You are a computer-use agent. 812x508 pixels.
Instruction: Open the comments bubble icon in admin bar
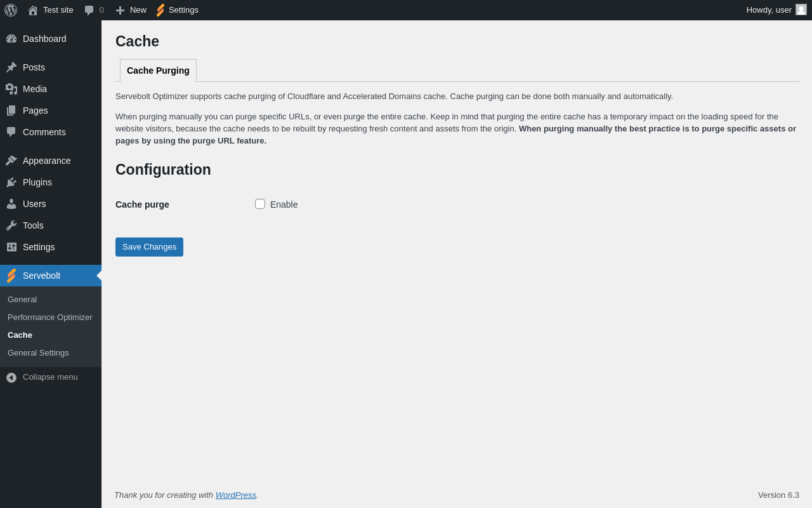coord(89,10)
